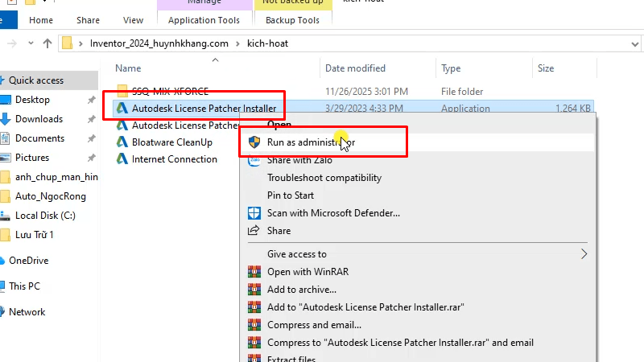Collapse the Quick access section
644x362 pixels.
[3, 80]
